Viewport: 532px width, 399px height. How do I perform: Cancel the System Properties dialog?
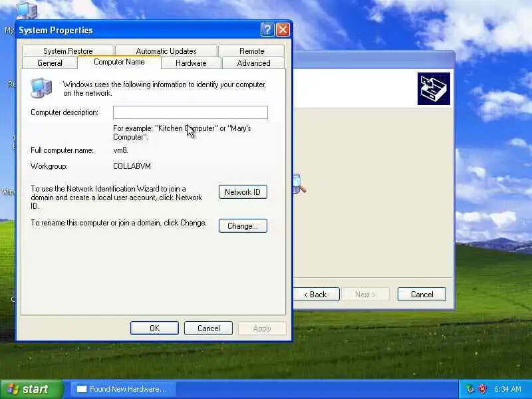pyautogui.click(x=208, y=329)
